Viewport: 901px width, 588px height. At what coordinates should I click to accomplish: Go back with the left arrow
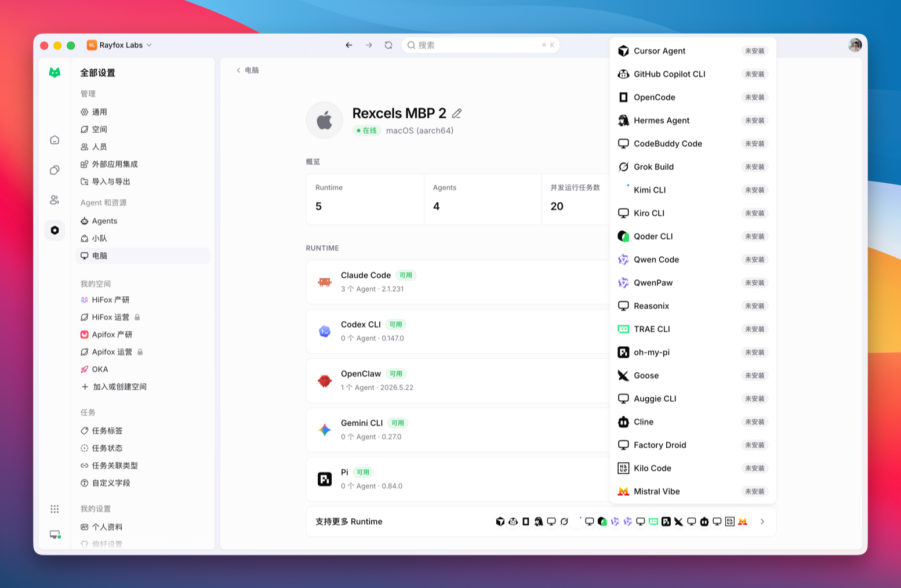[x=349, y=45]
